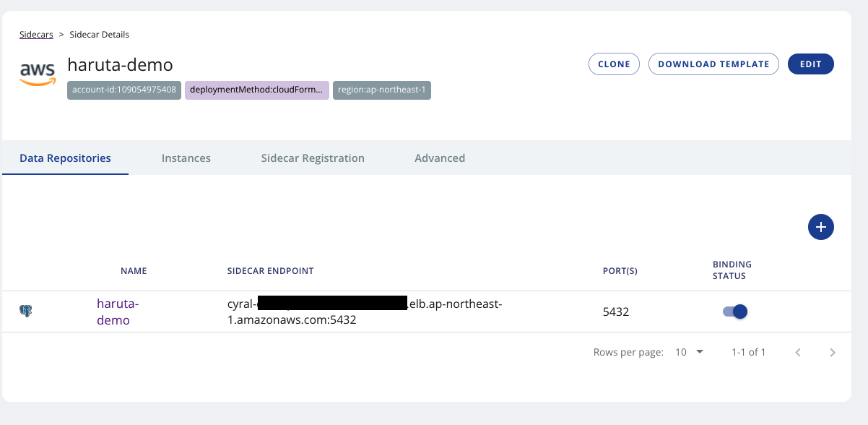Click the AWS logo icon

coord(37,70)
